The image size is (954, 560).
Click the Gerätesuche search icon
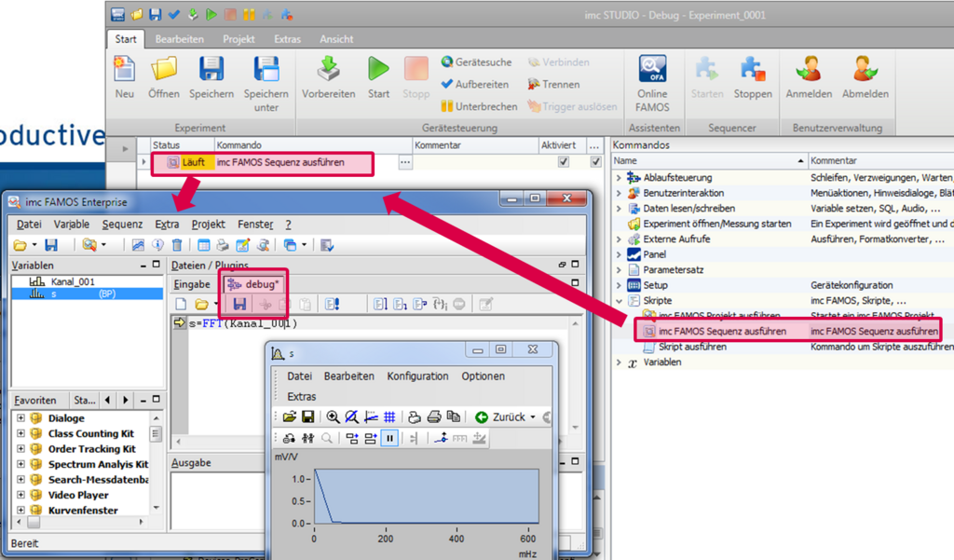(447, 62)
